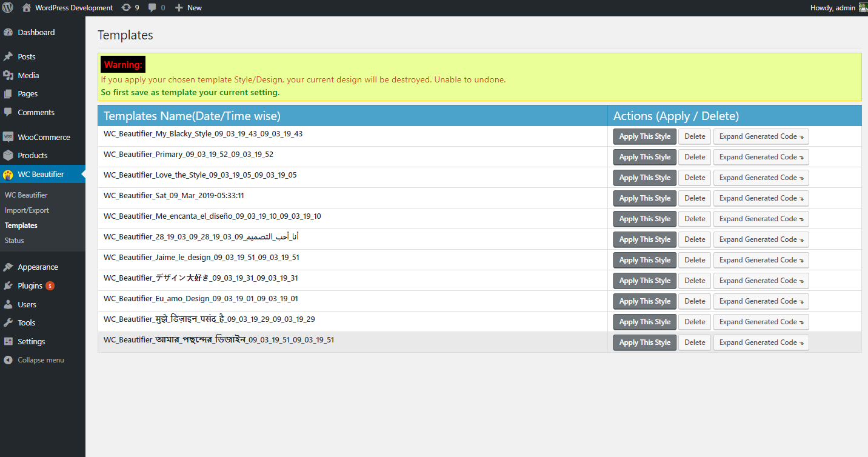
Task: Apply the Eu_amo_Design template style
Action: click(645, 301)
